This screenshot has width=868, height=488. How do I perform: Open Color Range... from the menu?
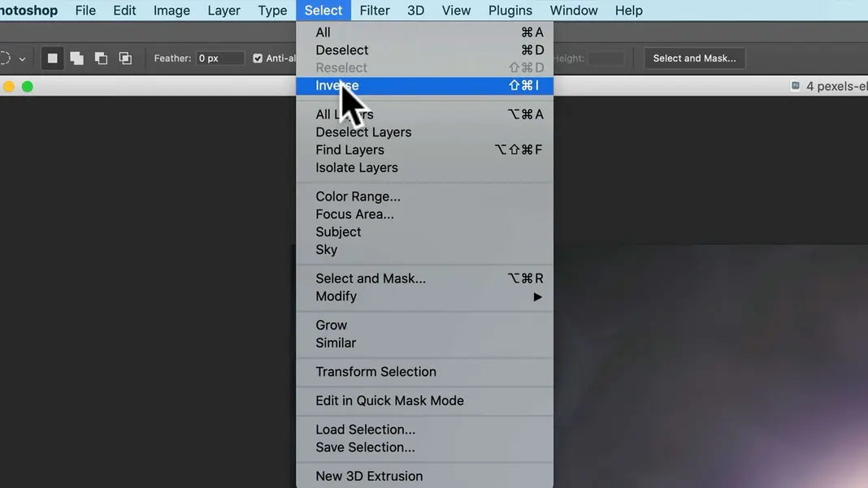coord(424,196)
